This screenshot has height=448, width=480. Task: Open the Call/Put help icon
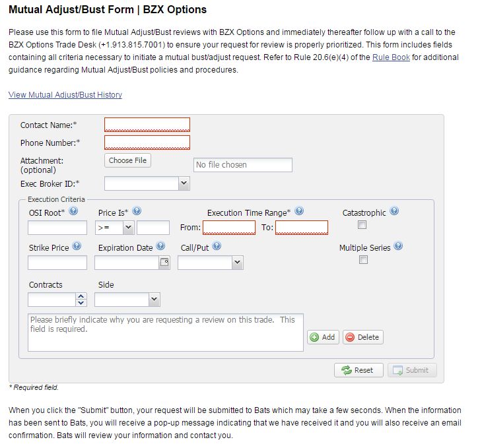click(217, 245)
